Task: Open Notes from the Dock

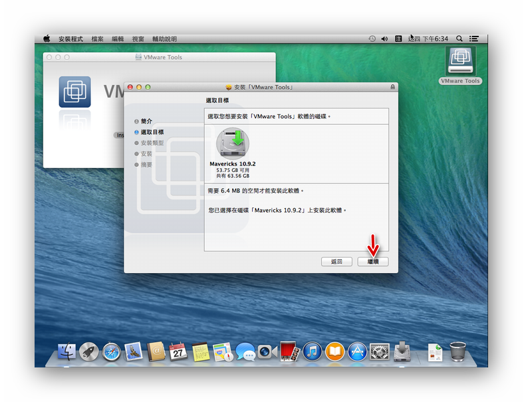Action: pos(201,352)
